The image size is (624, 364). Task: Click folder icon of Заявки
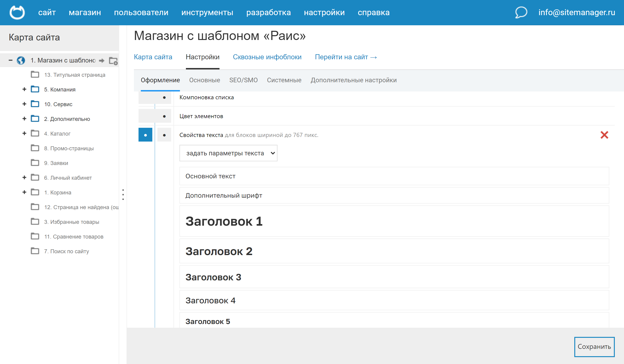[x=35, y=163]
